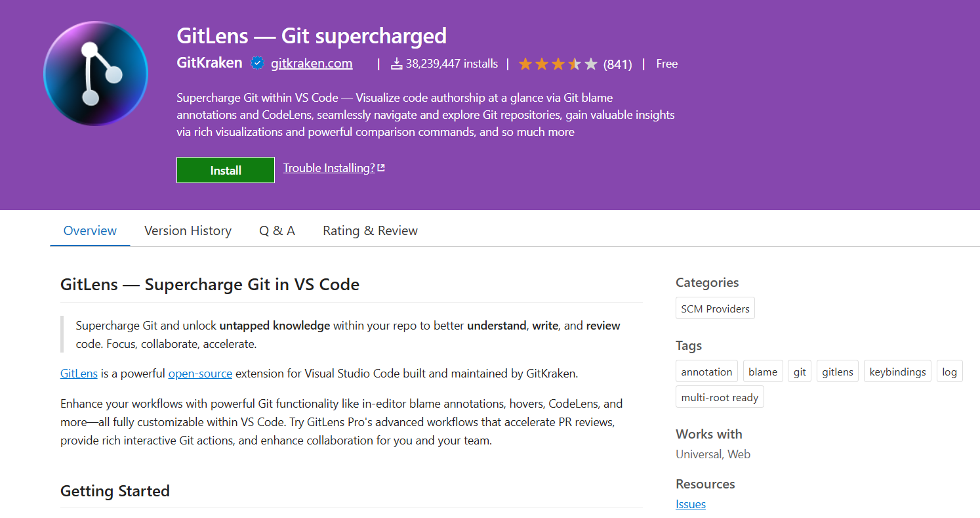The width and height of the screenshot is (980, 518).
Task: Select the keybindings tag
Action: coord(897,372)
